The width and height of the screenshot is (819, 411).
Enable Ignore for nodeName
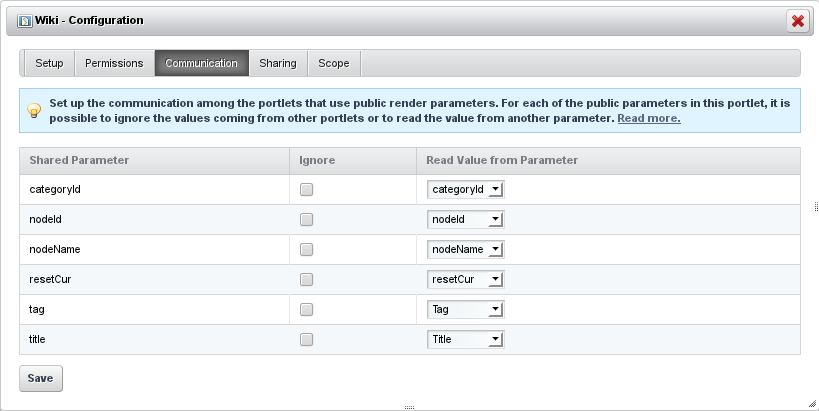pos(307,250)
